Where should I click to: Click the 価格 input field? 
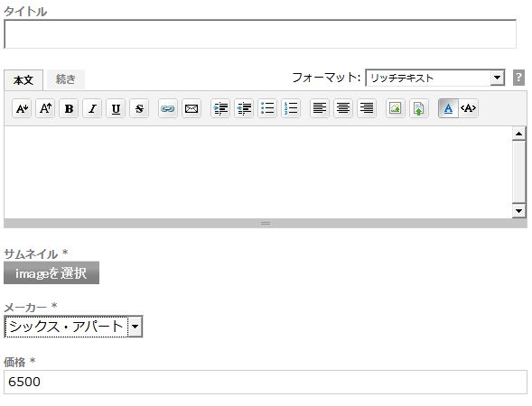pyautogui.click(x=266, y=382)
